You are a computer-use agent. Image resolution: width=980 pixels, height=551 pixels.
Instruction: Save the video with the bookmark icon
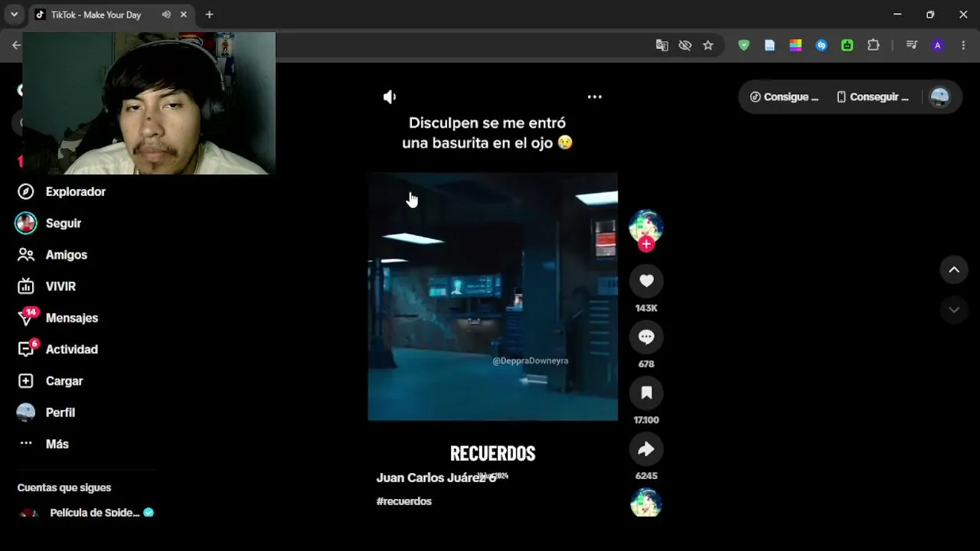[646, 393]
